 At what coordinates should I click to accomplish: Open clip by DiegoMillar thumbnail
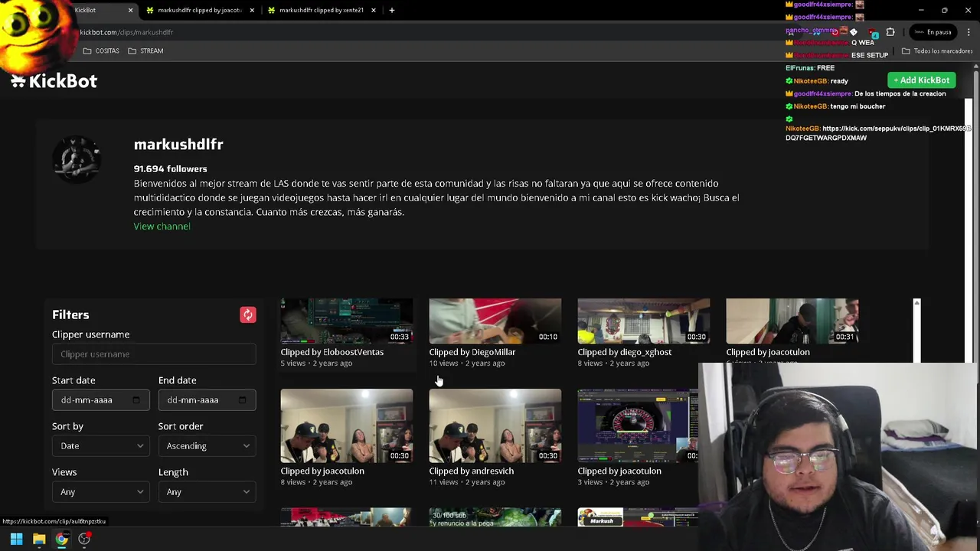point(495,321)
